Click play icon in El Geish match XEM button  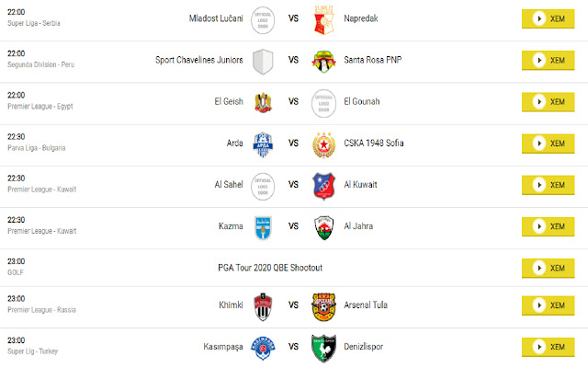539,102
